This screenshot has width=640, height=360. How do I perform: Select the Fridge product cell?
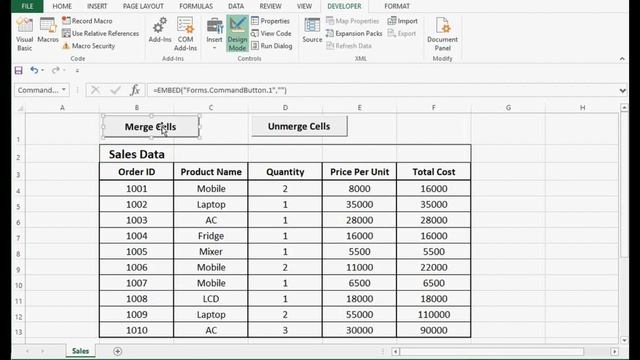pos(211,236)
